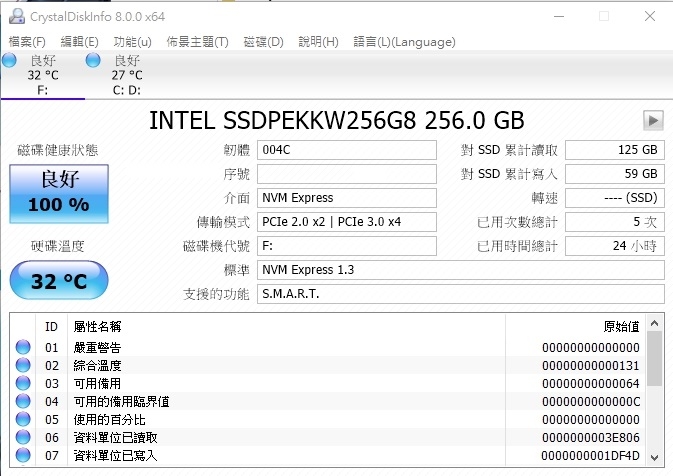The width and height of the screenshot is (673, 476).
Task: Click the power on hours value 24 小時
Action: coord(615,246)
